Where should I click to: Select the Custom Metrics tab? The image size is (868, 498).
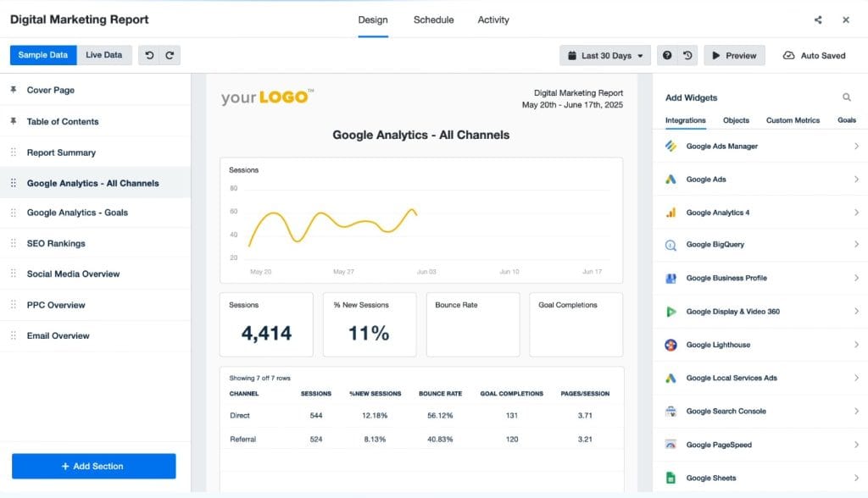(793, 120)
